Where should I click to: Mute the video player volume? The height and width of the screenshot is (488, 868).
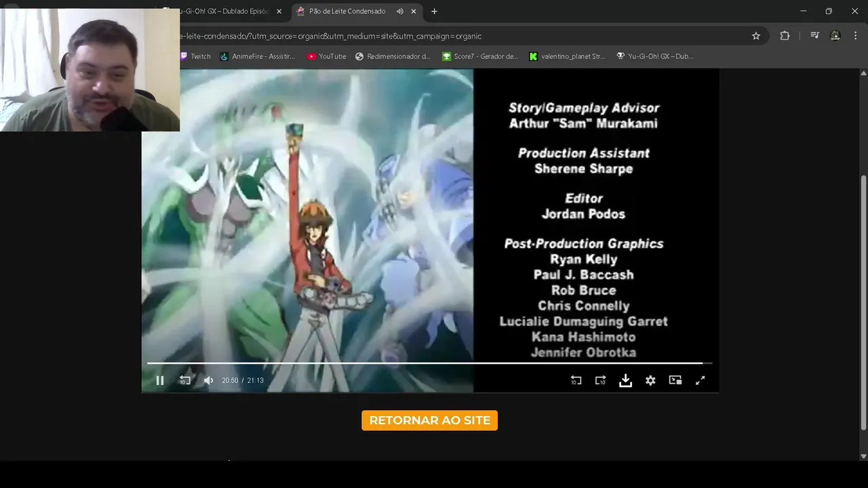[x=209, y=380]
